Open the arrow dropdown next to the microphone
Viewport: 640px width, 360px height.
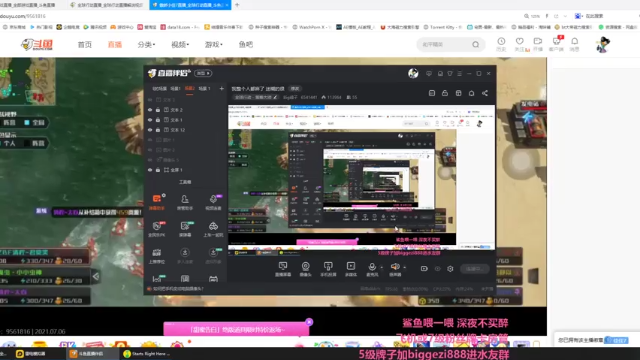click(382, 267)
